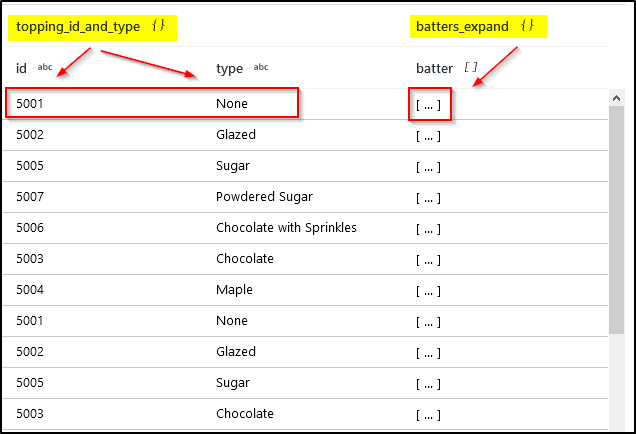
Task: Expand batter array in first 5001 row
Action: (428, 105)
